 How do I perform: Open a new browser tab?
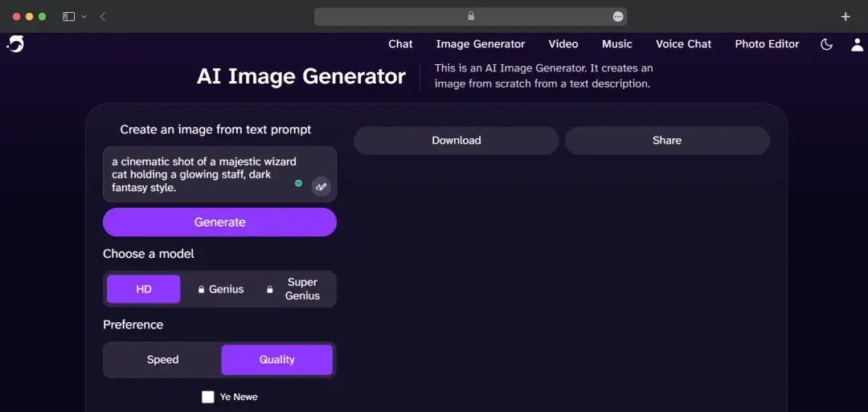845,17
